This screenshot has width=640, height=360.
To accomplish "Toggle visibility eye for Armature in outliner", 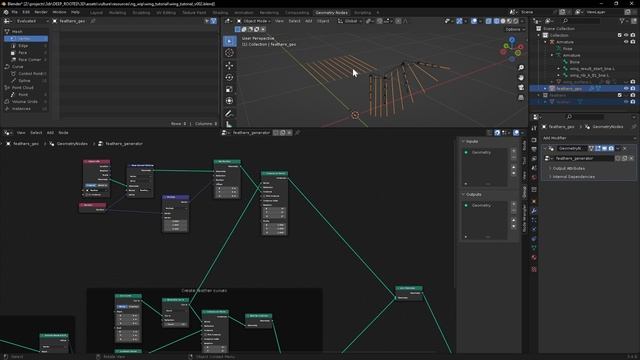I will 626,42.
